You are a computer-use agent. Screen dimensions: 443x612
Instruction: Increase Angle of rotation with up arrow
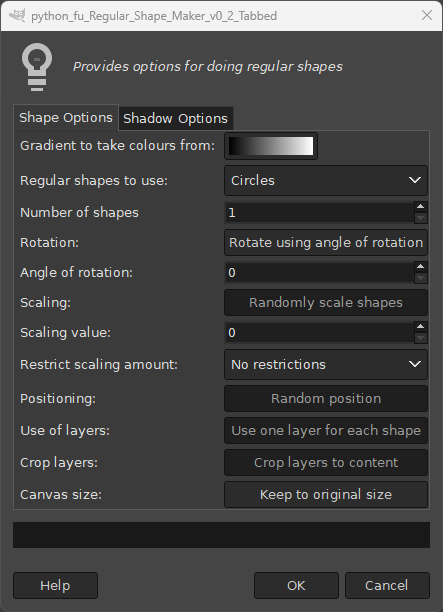pyautogui.click(x=420, y=267)
